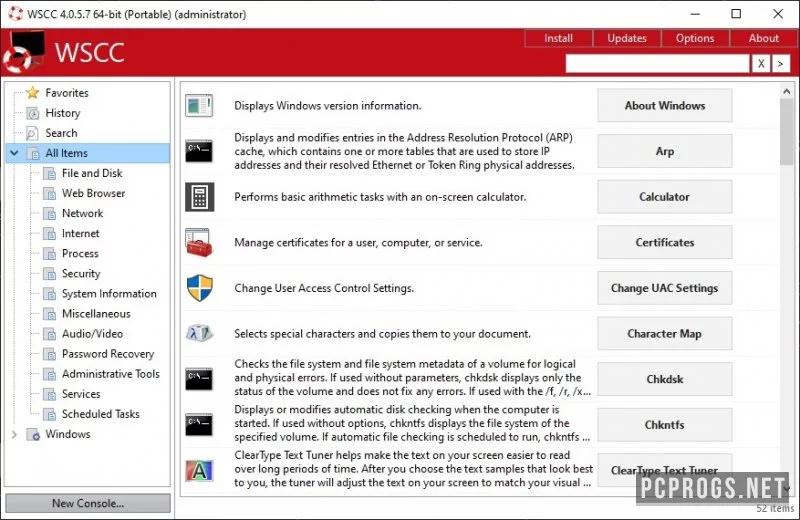Click 'Manage certificates for a user' description
Image resolution: width=800 pixels, height=520 pixels.
358,242
